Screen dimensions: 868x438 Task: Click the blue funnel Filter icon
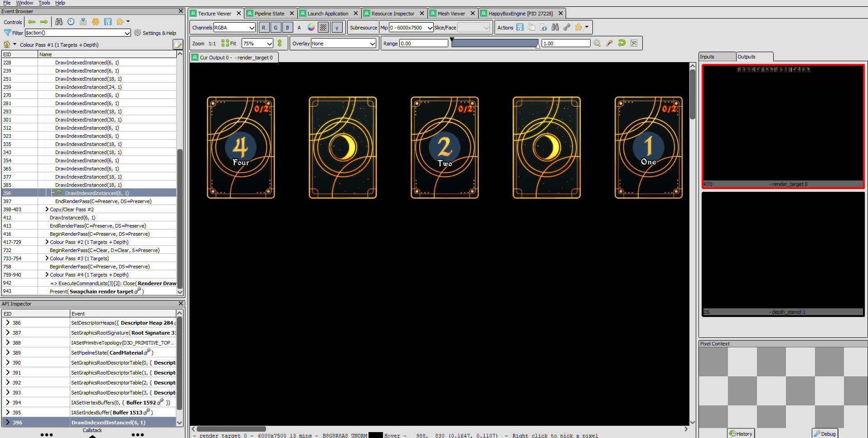[7, 33]
